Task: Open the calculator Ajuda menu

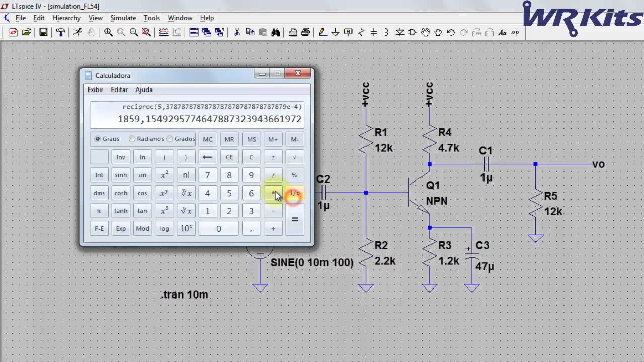Action: pos(144,89)
